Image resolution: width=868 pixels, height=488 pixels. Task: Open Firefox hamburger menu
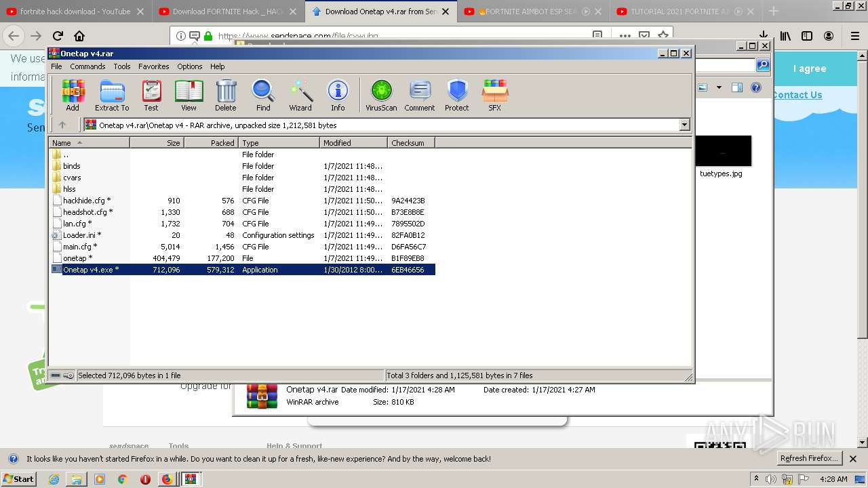(854, 36)
